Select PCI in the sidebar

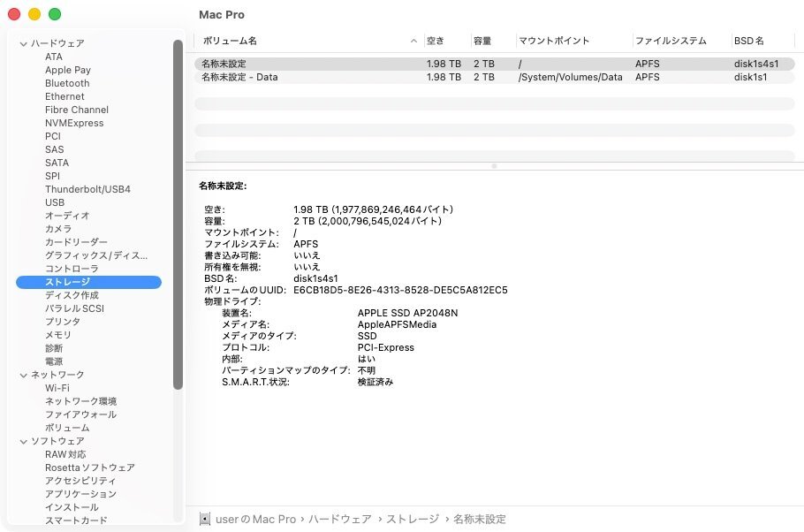pyautogui.click(x=53, y=136)
